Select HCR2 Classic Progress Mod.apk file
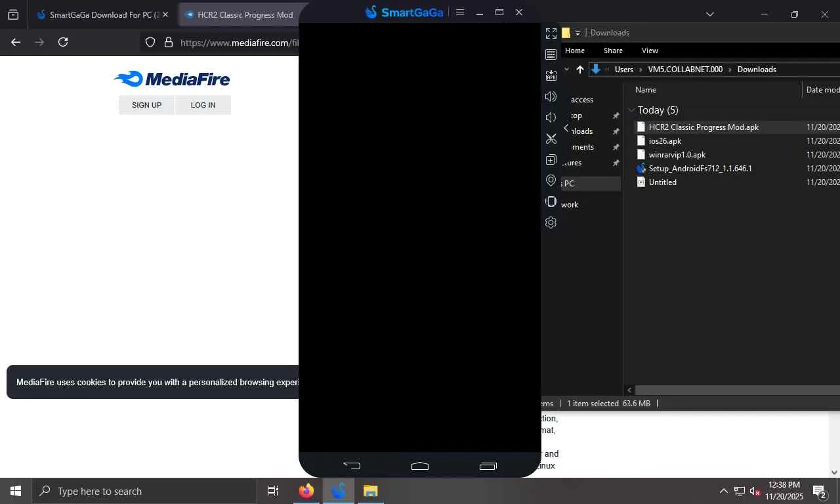The height and width of the screenshot is (504, 840). tap(703, 127)
